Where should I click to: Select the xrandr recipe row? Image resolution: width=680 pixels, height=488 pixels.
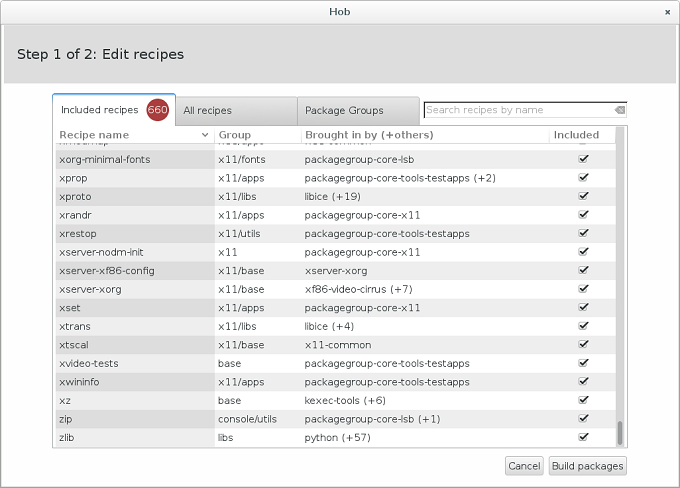pyautogui.click(x=135, y=215)
